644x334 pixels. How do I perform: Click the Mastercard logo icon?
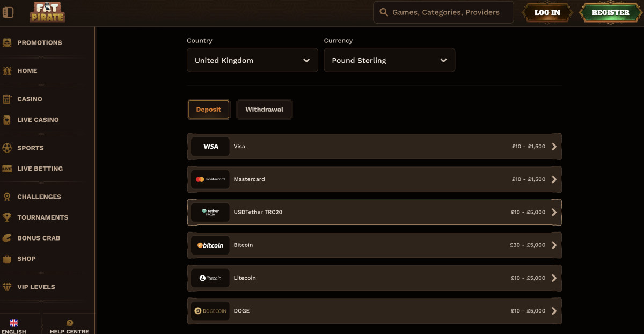pos(210,179)
